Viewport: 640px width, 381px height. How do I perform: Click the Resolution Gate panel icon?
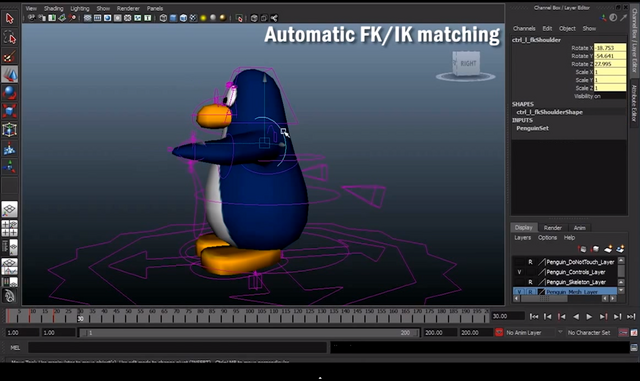point(107,18)
